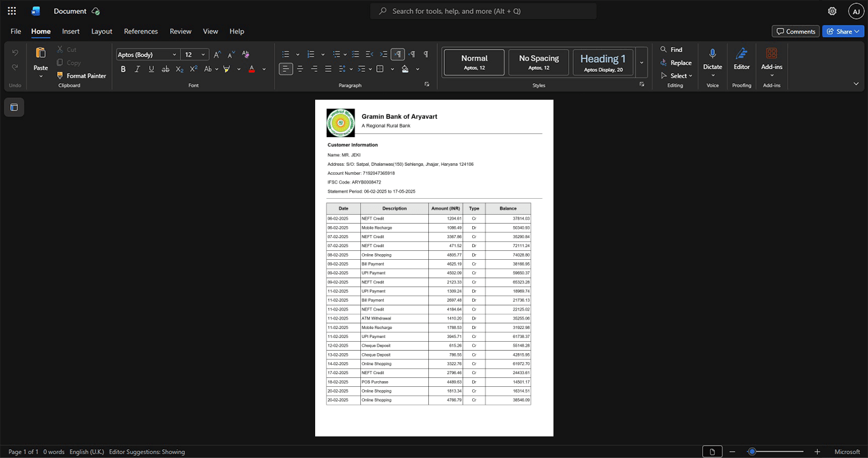
Task: Open the Select dropdown in Editing
Action: pyautogui.click(x=677, y=76)
